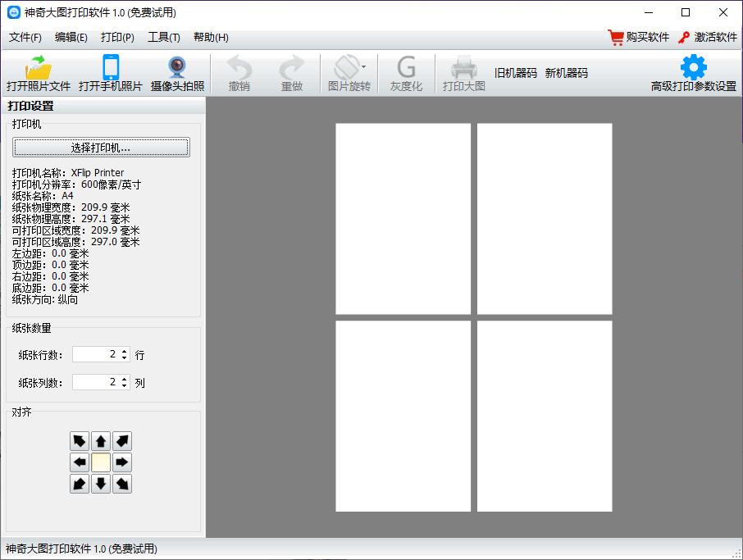Decrease paper columns (纸张列数) with down arrow
Image resolution: width=743 pixels, height=560 pixels.
point(124,385)
